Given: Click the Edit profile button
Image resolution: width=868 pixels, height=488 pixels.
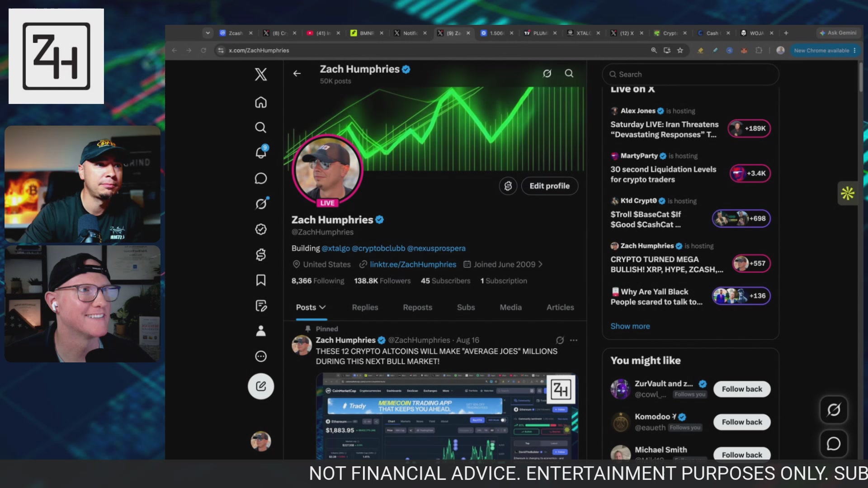Looking at the screenshot, I should tap(549, 186).
